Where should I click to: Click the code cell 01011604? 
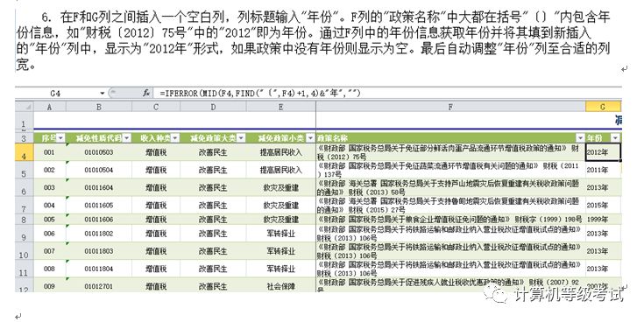[x=98, y=187]
